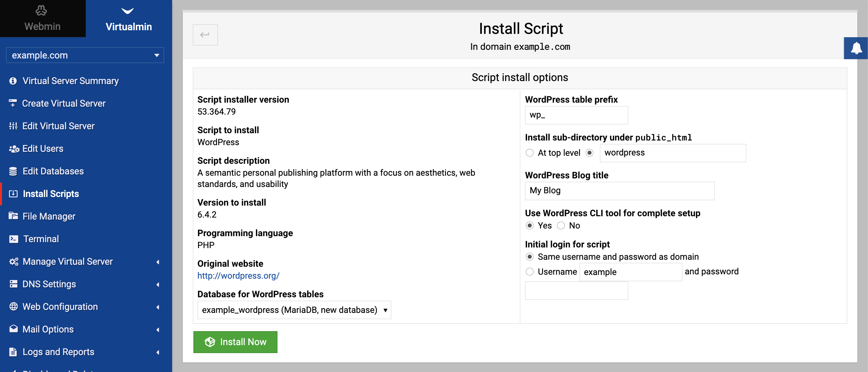Focus the WordPress Blog title field

pos(619,191)
